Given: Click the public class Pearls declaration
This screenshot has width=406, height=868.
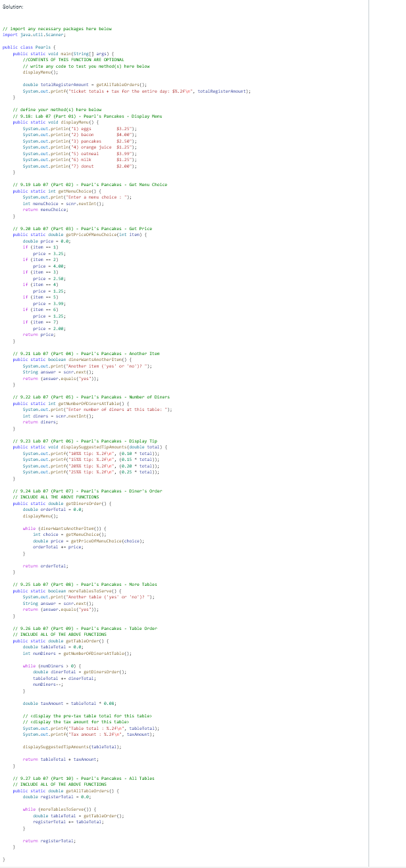Looking at the screenshot, I should [27, 47].
